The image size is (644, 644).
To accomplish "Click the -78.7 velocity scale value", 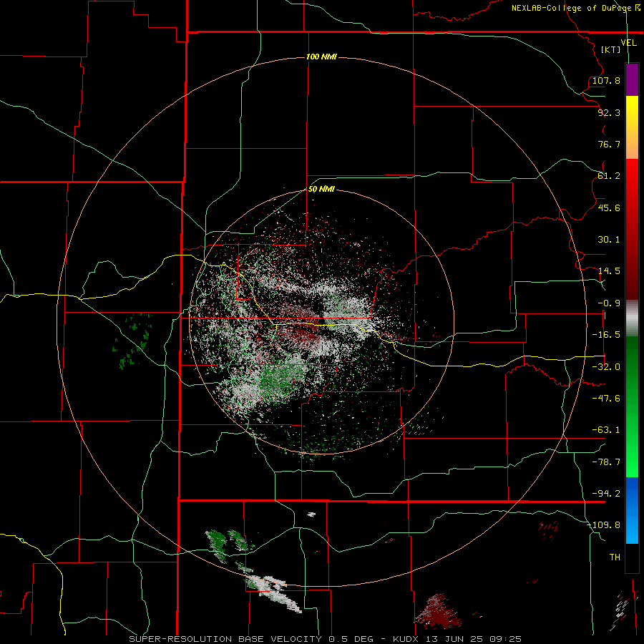I will [x=606, y=462].
